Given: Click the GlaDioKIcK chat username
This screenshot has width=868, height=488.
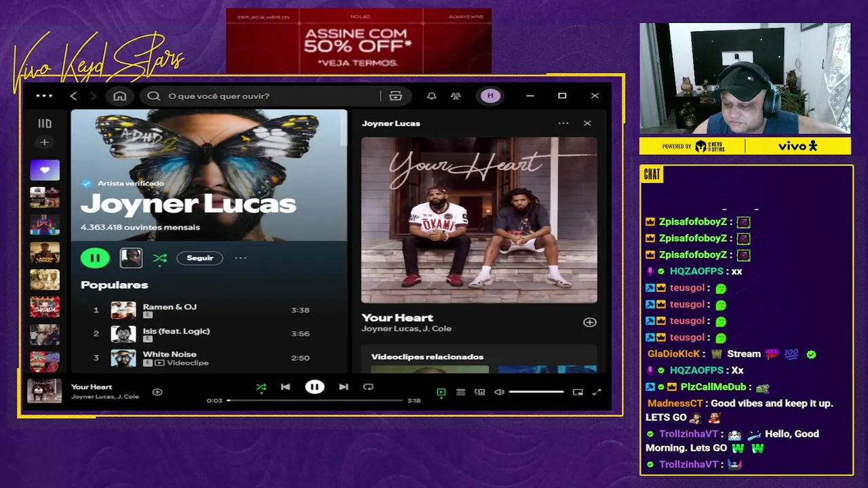Looking at the screenshot, I should pyautogui.click(x=675, y=354).
